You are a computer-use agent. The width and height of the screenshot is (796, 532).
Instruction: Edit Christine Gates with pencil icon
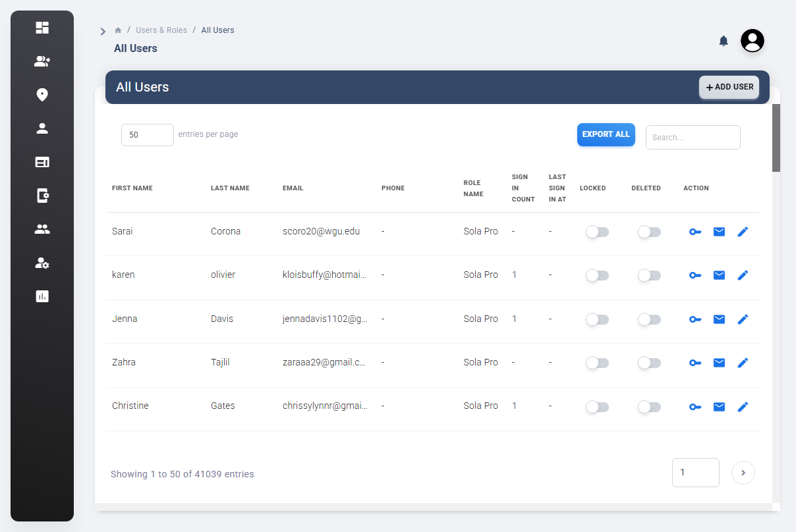coord(743,407)
